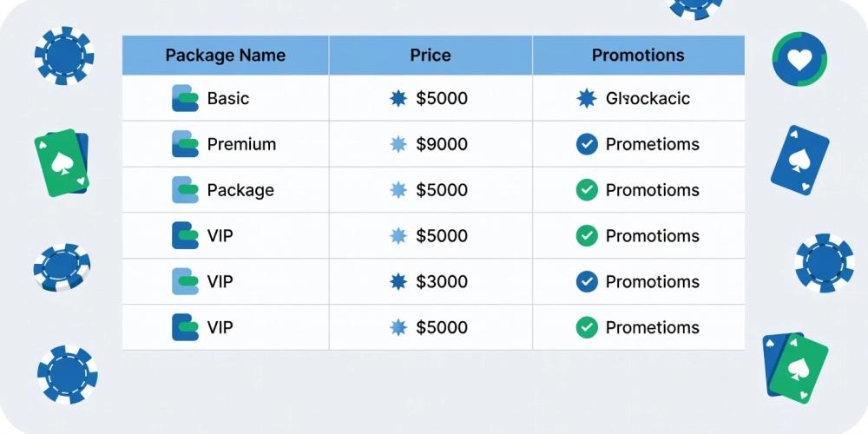This screenshot has height=434, width=868.
Task: Open the Premium package name link
Action: [x=241, y=144]
